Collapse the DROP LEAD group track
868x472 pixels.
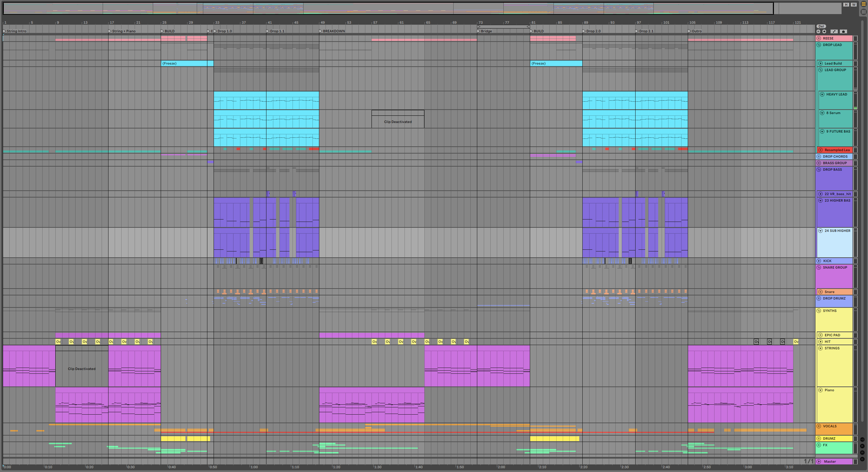coord(819,45)
